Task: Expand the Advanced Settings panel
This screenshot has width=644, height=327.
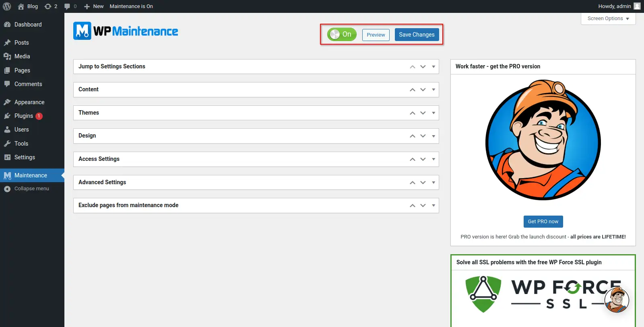Action: tap(433, 183)
